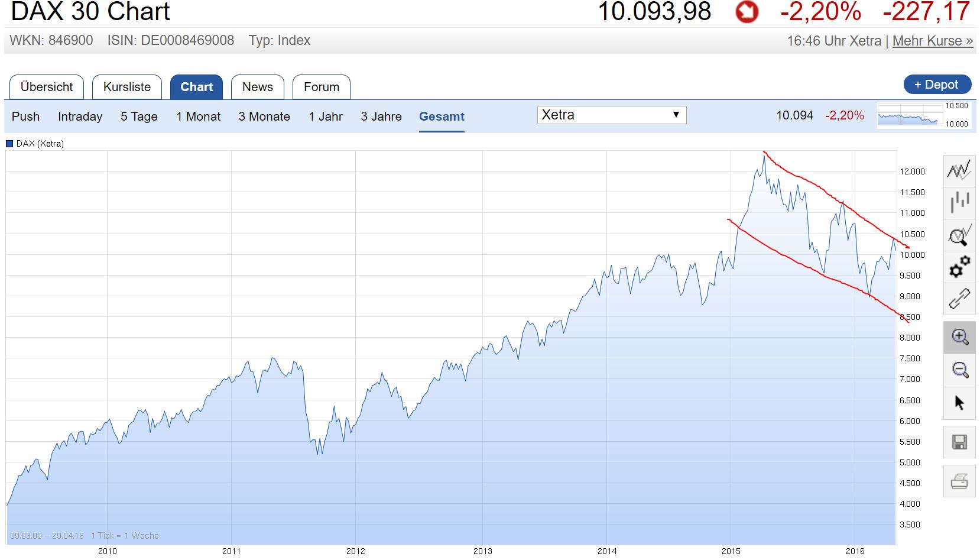Select the 1 Jahr time range
The image size is (980, 560).
pyautogui.click(x=326, y=116)
